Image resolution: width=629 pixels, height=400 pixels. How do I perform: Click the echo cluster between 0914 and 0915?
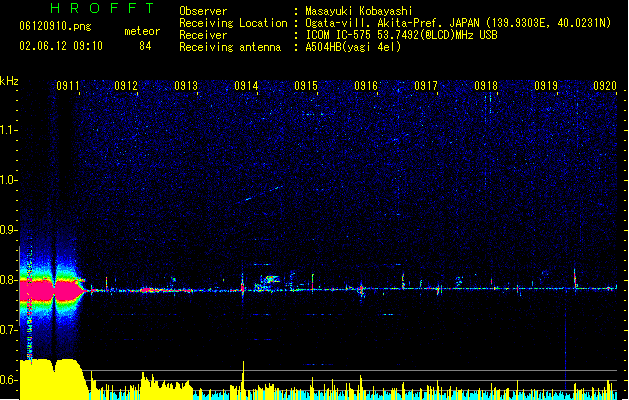point(268,282)
